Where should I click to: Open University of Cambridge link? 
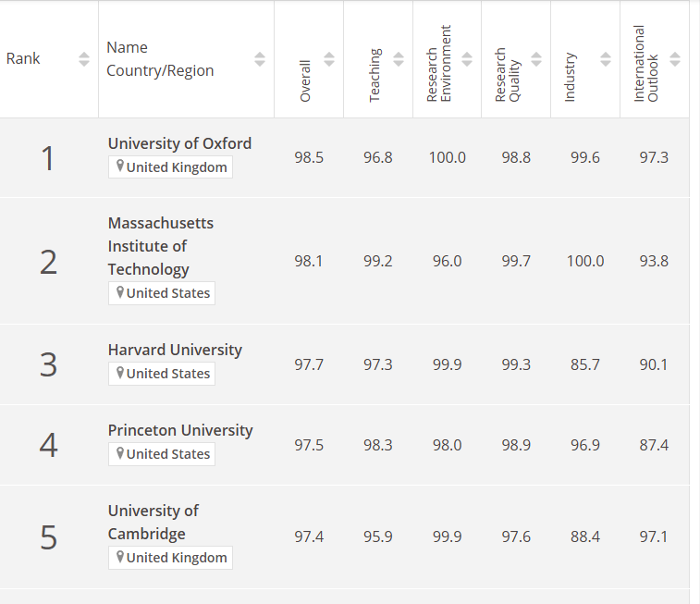click(x=154, y=522)
